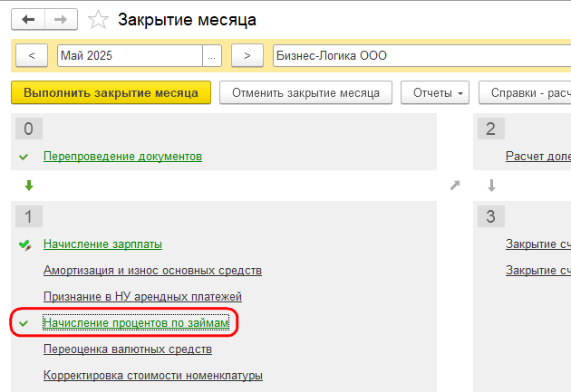The width and height of the screenshot is (571, 392).
Task: Click the stage 0 number label
Action: pyautogui.click(x=29, y=129)
